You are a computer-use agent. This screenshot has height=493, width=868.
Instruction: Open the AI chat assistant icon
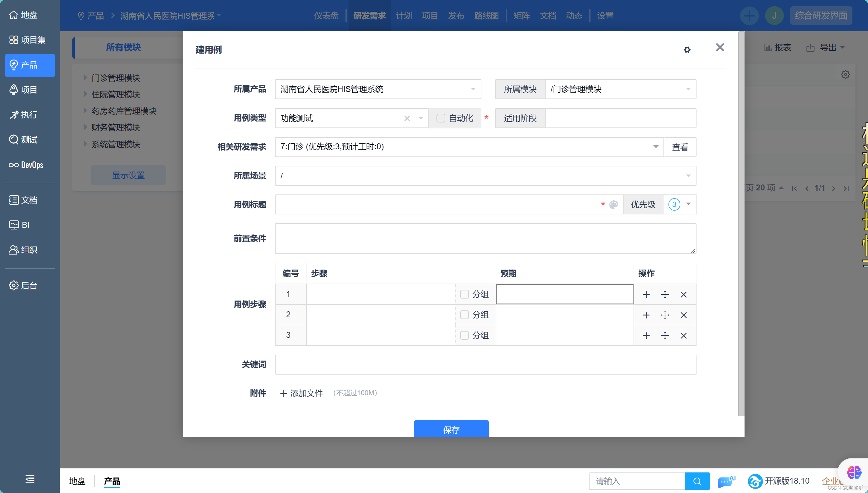(725, 481)
